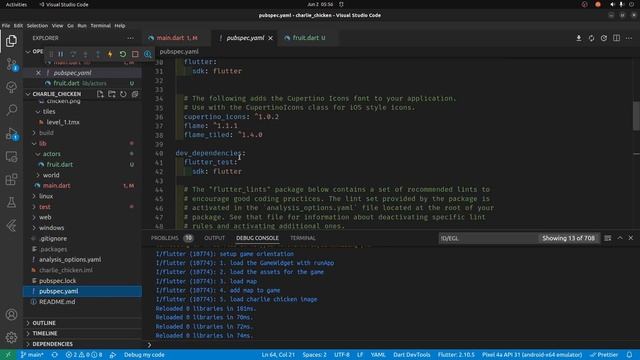Switch to main.dart editor tab

coord(176,38)
